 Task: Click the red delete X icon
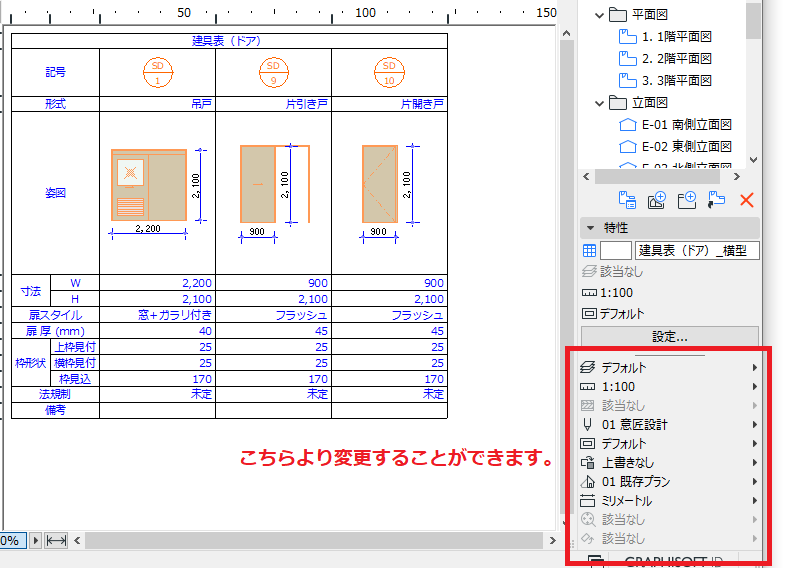pos(747,201)
